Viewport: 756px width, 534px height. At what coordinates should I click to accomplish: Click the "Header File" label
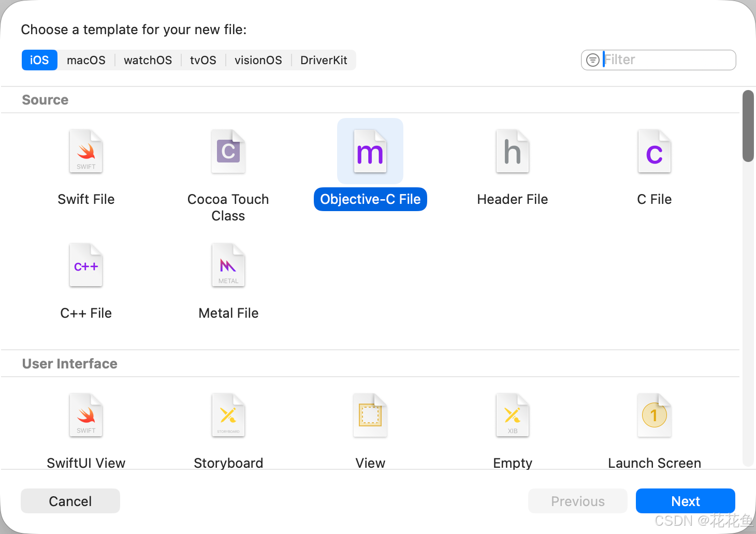click(x=513, y=199)
